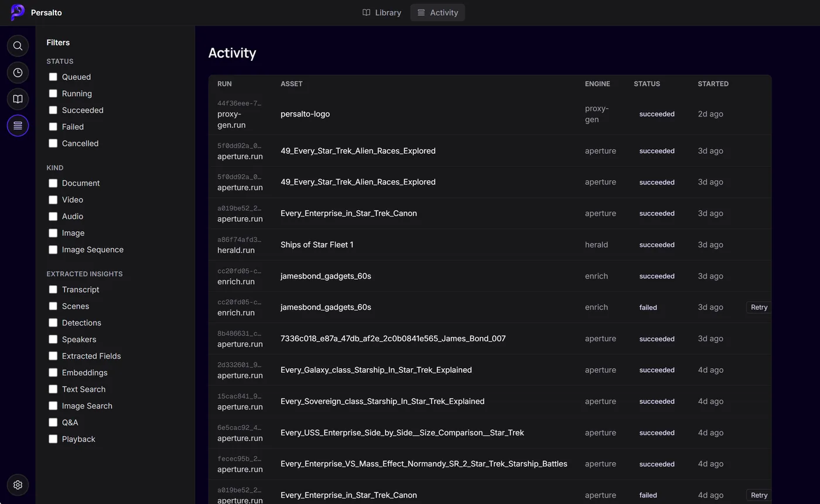Open the 7336c018 James_Bond_007 asset
This screenshot has width=820, height=504.
(393, 338)
